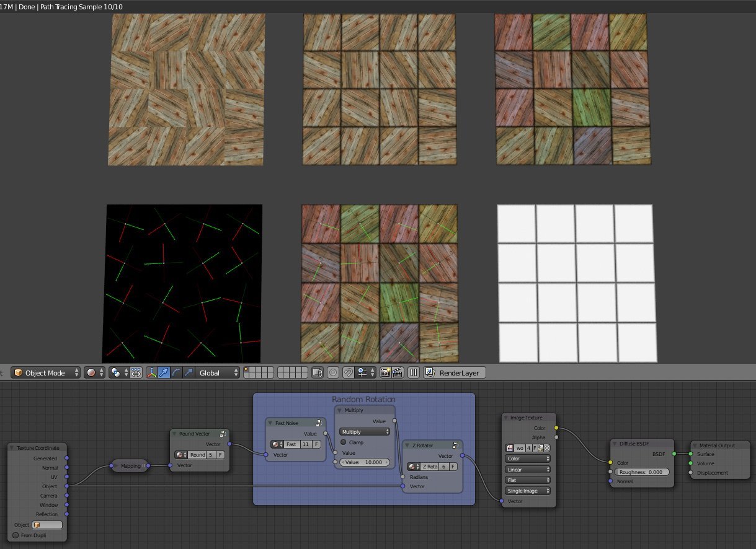Collapse the Diffuse BSDF node with triangle
This screenshot has width=756, height=549.
[615, 444]
